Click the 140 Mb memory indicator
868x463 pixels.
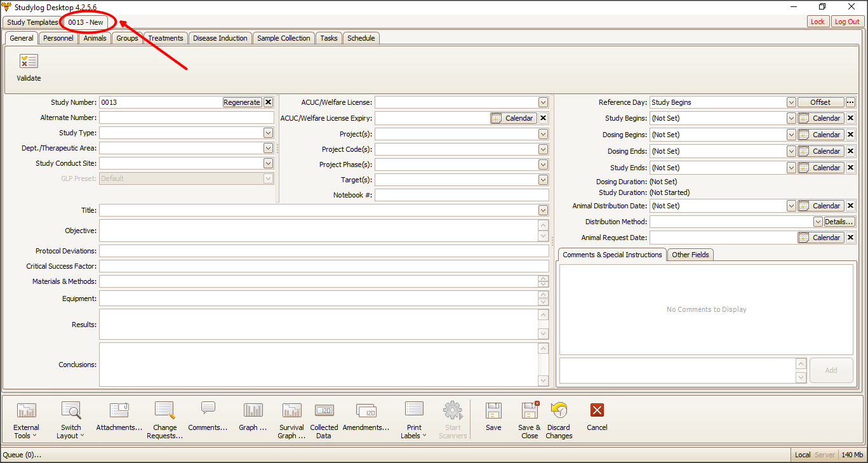click(852, 455)
